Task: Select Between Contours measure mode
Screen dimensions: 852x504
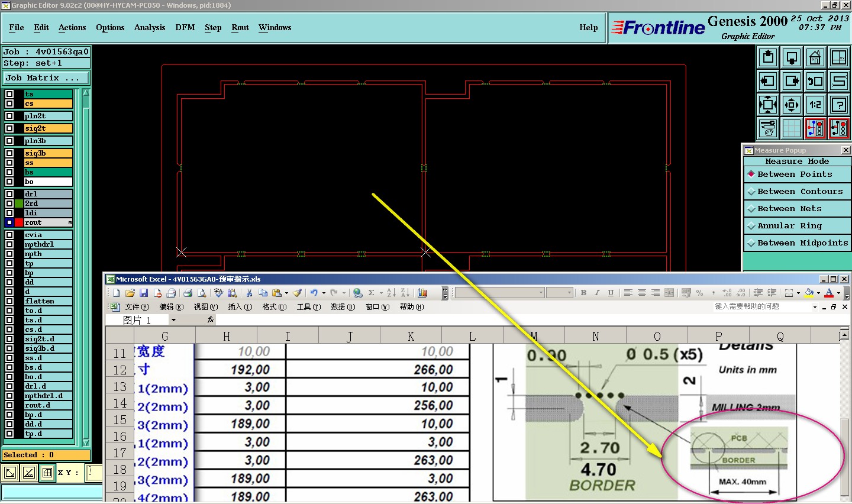Action: coord(797,192)
